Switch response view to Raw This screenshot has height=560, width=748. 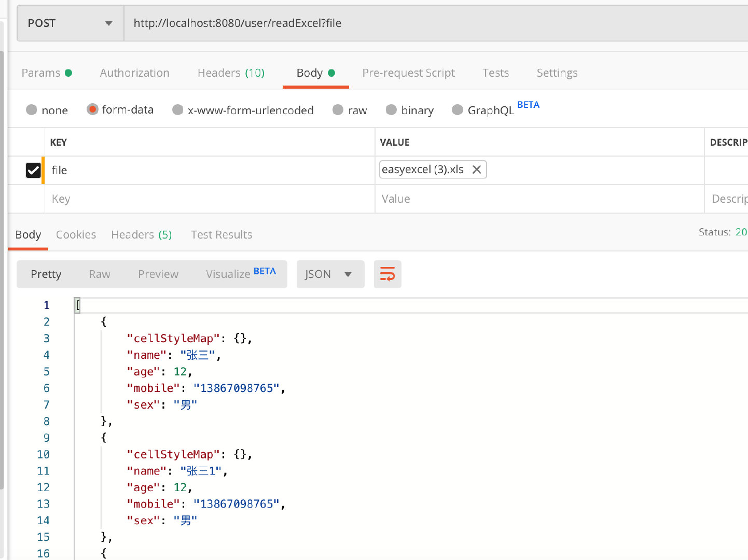click(x=99, y=274)
